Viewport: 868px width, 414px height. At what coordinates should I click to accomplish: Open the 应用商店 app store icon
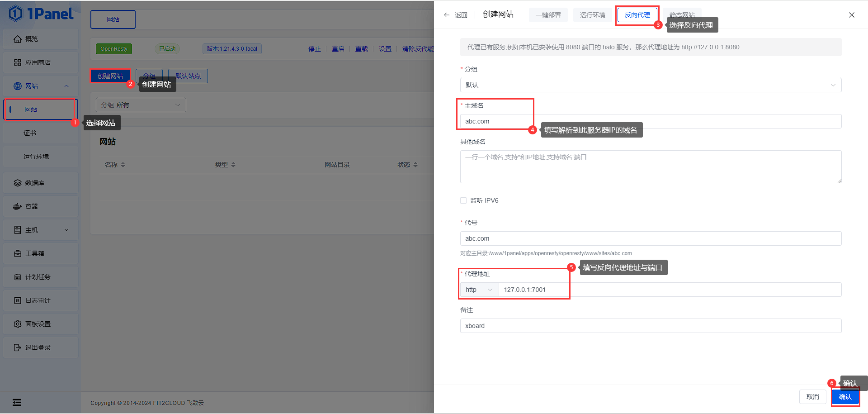17,62
